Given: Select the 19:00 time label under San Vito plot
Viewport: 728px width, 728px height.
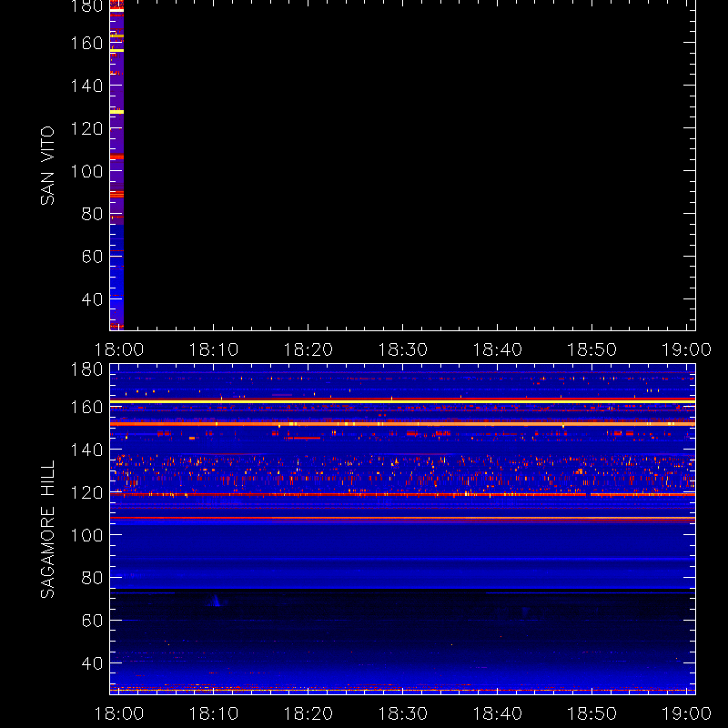Looking at the screenshot, I should pos(686,349).
